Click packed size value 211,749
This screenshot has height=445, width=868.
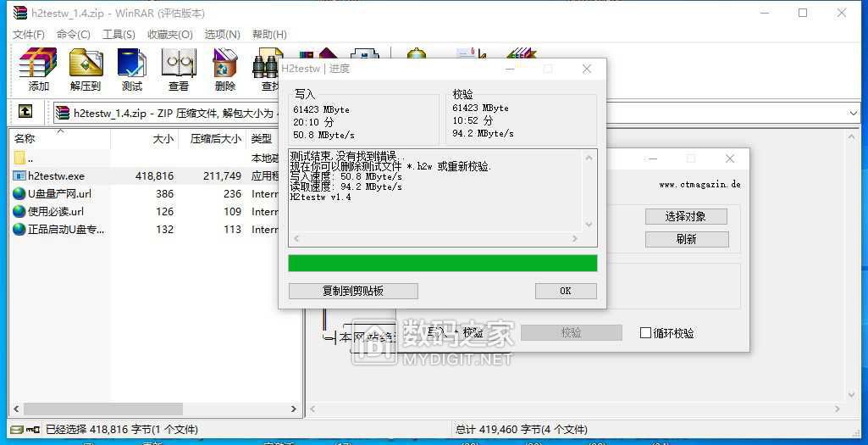(221, 176)
